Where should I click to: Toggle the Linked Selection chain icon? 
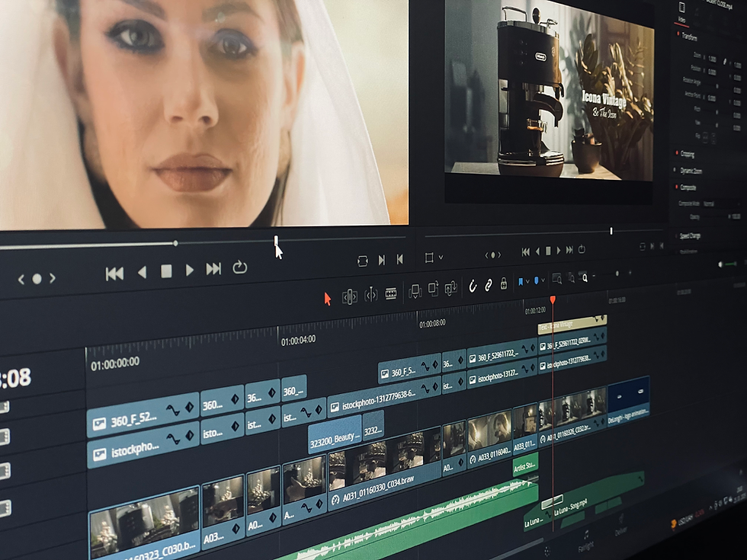coord(489,285)
